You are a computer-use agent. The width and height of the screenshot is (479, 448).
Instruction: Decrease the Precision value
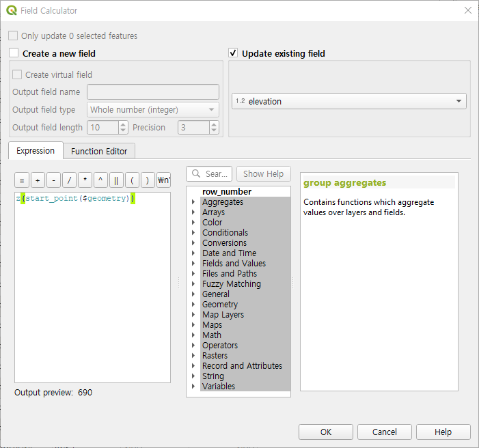pos(214,130)
